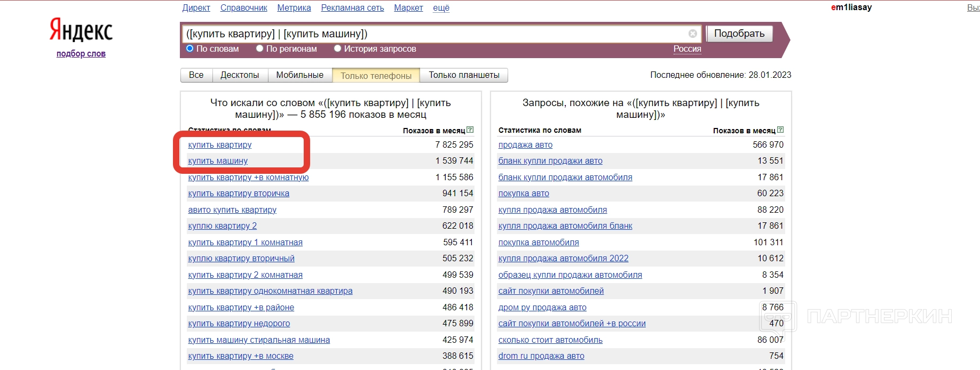Select the 'Только планшеты' tab
The width and height of the screenshot is (980, 370).
pos(464,75)
